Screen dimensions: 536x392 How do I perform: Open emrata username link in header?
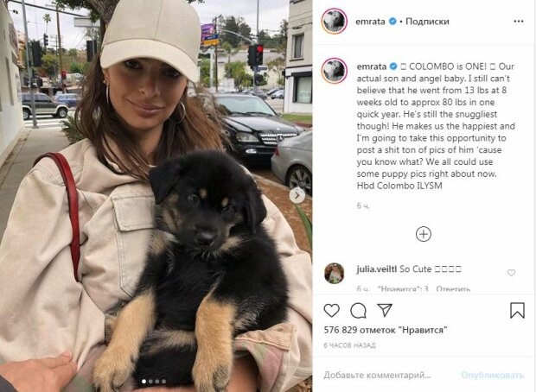point(370,22)
